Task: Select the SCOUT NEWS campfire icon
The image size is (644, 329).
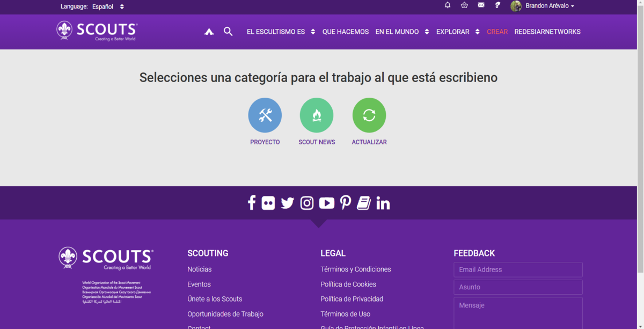Action: pos(317,114)
